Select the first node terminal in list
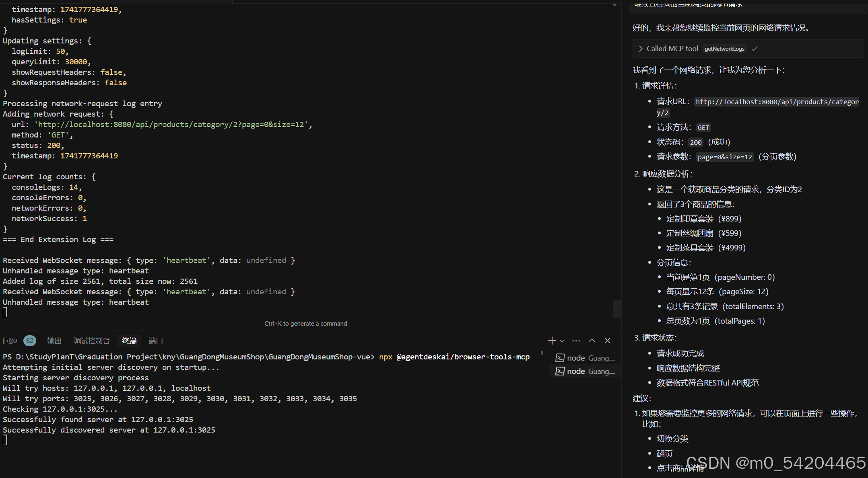The width and height of the screenshot is (868, 478). click(586, 358)
